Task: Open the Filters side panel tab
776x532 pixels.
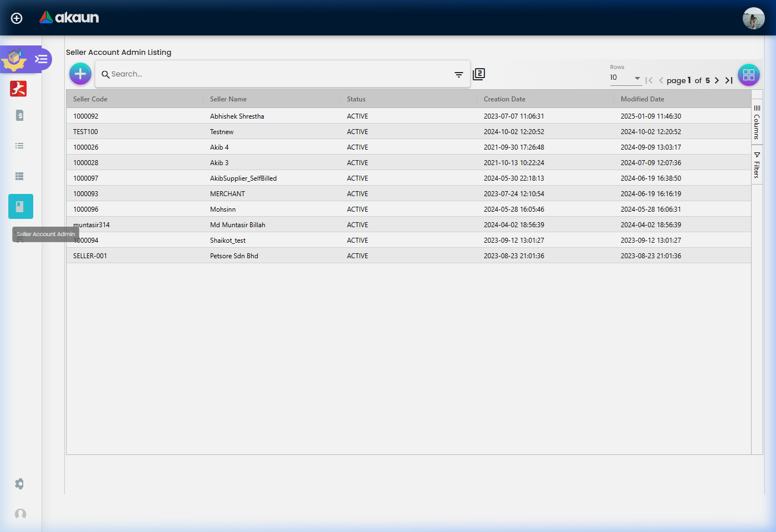Action: (757, 165)
